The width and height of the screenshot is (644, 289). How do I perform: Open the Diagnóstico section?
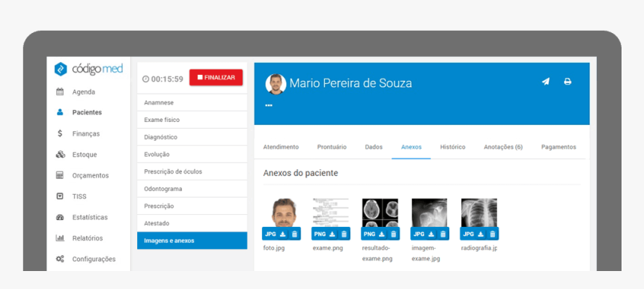point(192,137)
